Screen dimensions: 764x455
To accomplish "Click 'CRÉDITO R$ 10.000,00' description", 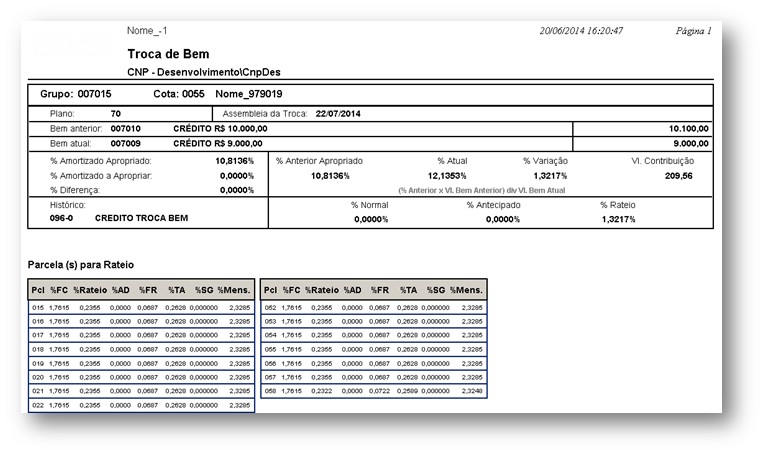I will pyautogui.click(x=220, y=129).
